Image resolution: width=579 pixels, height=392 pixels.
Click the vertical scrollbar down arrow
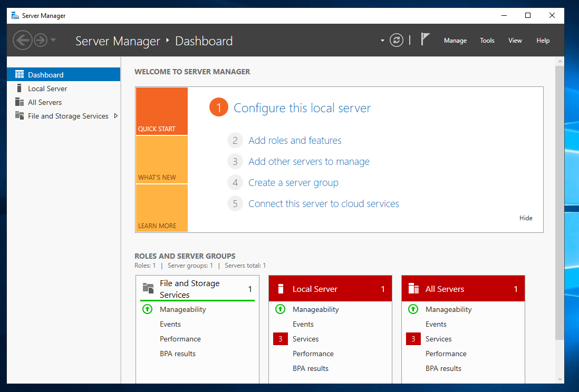[x=559, y=378]
